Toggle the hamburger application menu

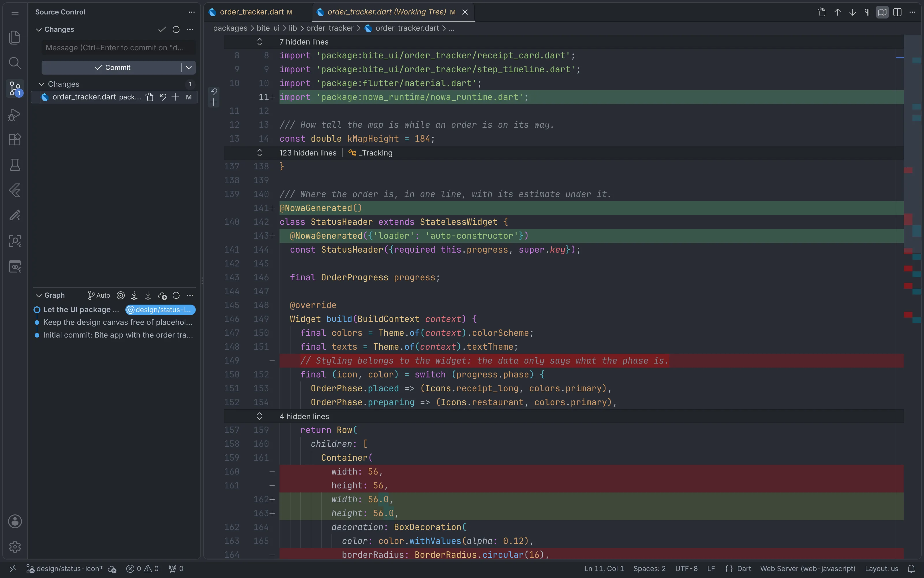[x=15, y=15]
